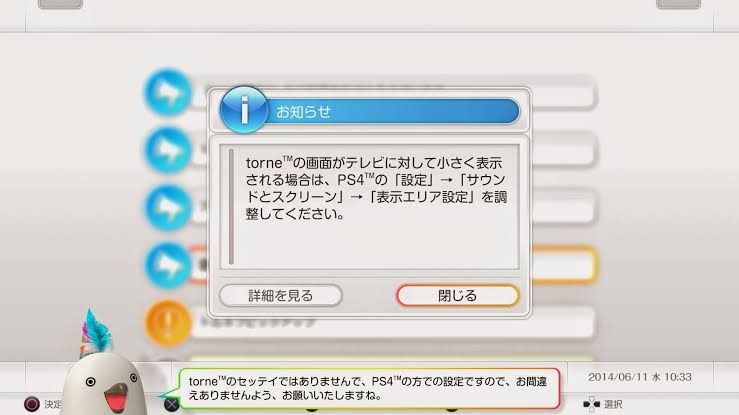739x415 pixels.
Task: Click the mascot's speech bubble message
Action: point(369,388)
